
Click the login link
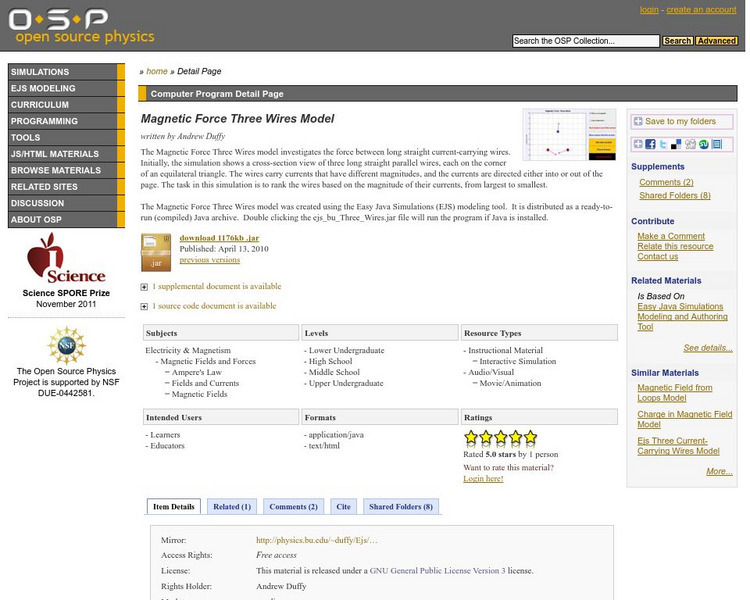pyautogui.click(x=649, y=10)
